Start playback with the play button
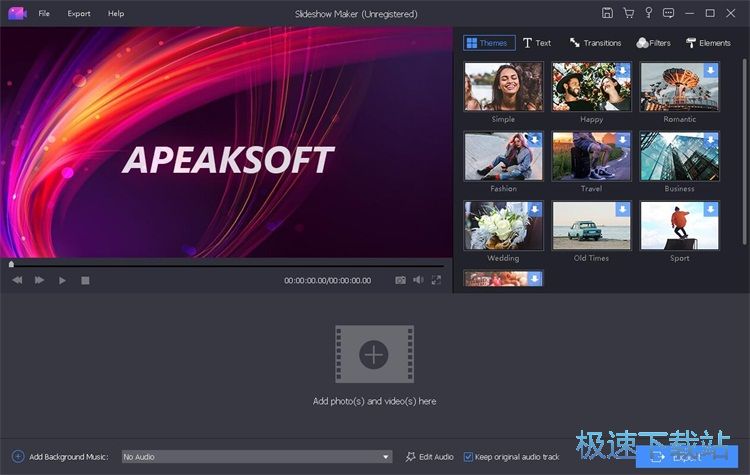 click(62, 280)
